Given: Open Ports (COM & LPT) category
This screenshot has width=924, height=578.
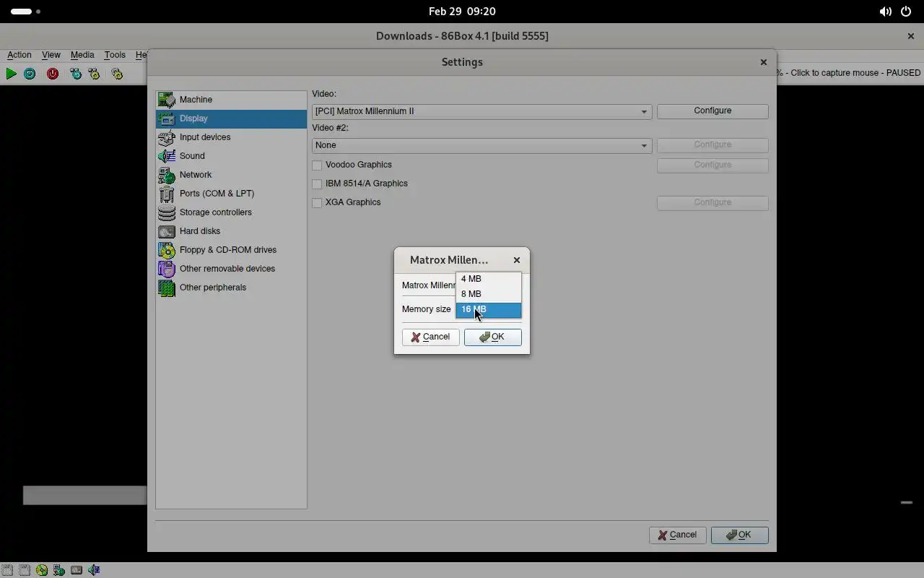Looking at the screenshot, I should click(x=231, y=194).
